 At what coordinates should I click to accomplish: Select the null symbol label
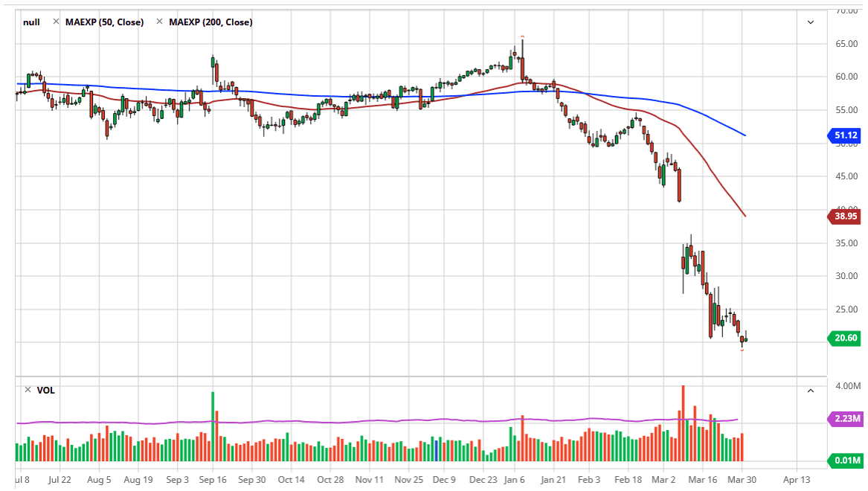31,22
